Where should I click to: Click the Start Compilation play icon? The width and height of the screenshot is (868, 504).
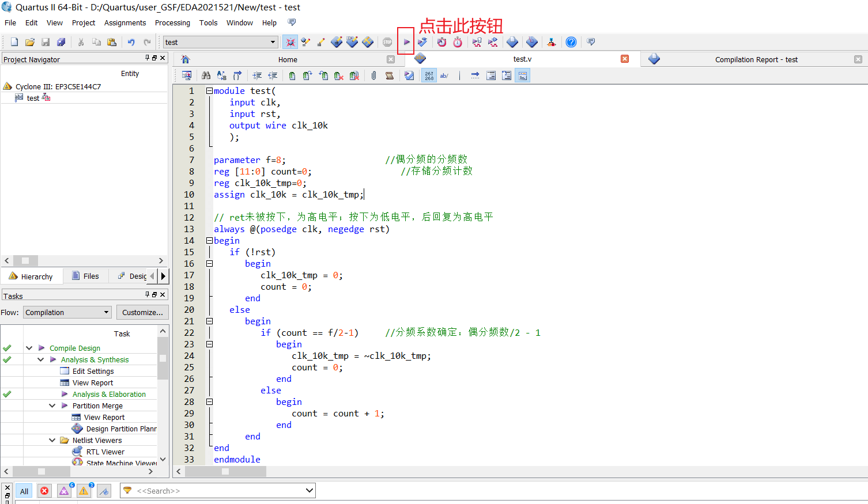pyautogui.click(x=406, y=42)
